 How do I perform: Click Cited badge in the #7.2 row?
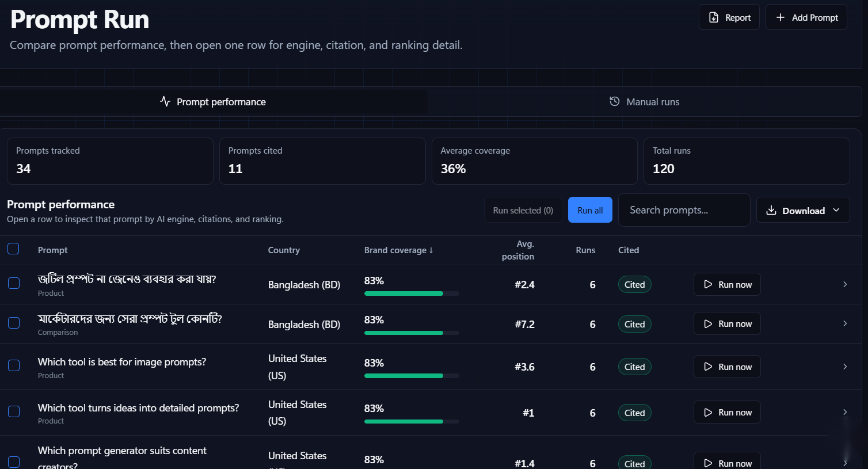(634, 324)
